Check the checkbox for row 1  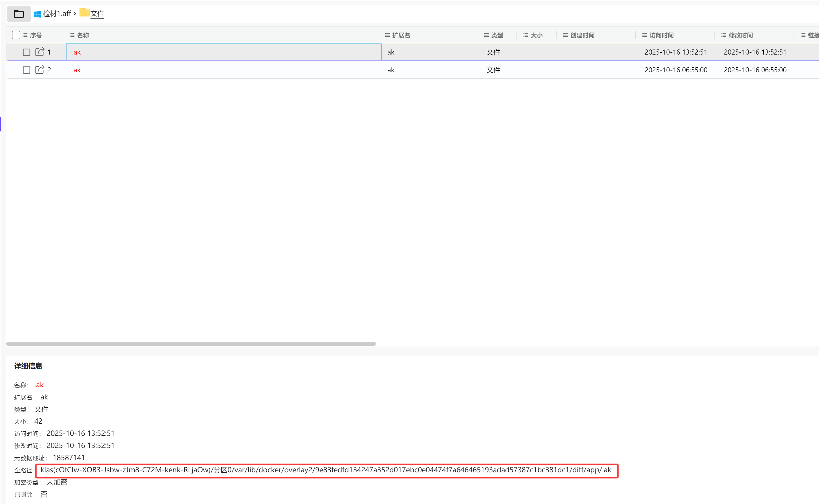[x=26, y=52]
